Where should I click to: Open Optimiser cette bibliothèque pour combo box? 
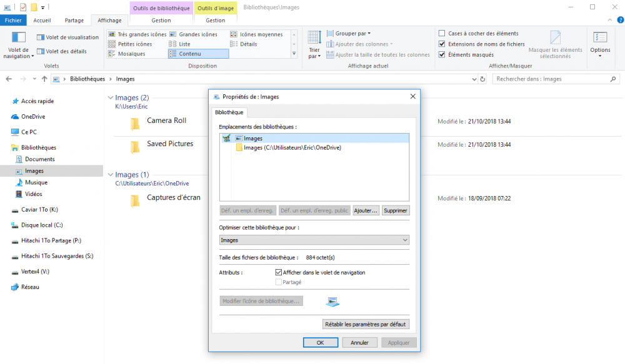(314, 240)
